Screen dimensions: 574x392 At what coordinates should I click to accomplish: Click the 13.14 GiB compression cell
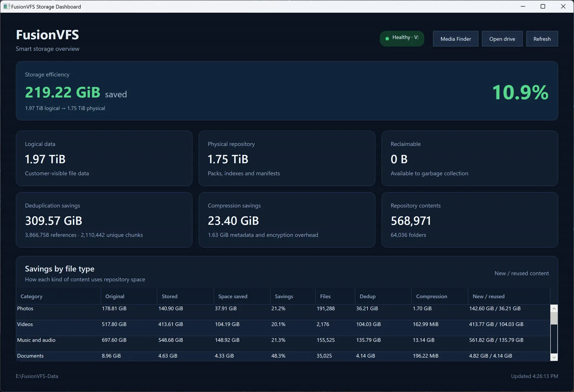pyautogui.click(x=424, y=340)
